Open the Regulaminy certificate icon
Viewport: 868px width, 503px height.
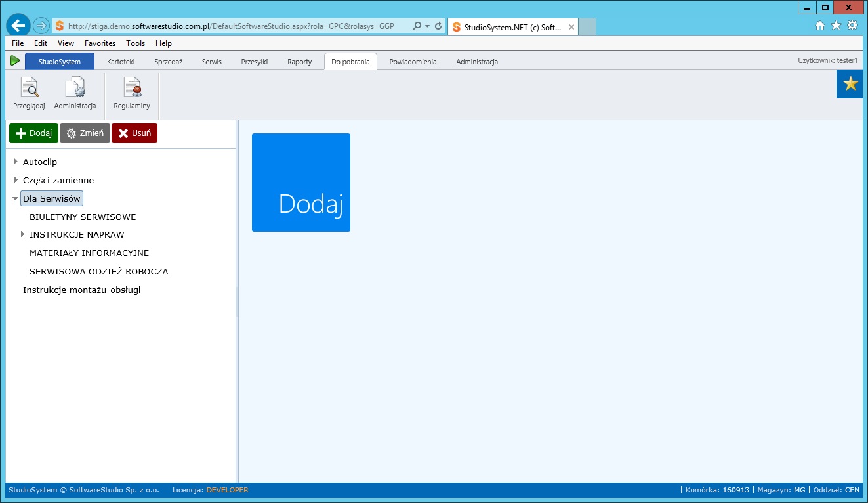click(132, 87)
